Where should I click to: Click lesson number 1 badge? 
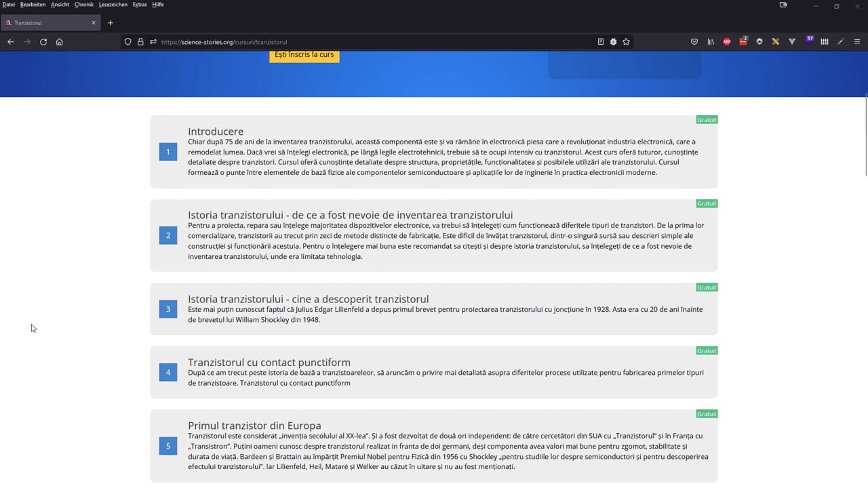coord(168,152)
